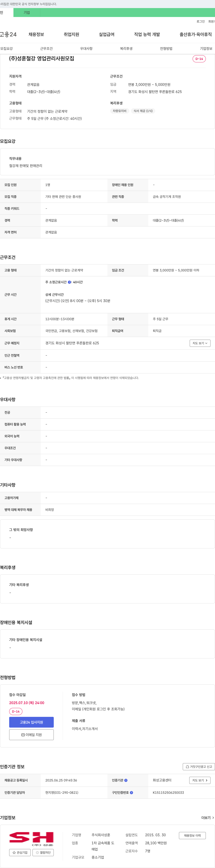
Task: Expand 지도 보기 in 근무 예정지 row
Action: pos(200,343)
